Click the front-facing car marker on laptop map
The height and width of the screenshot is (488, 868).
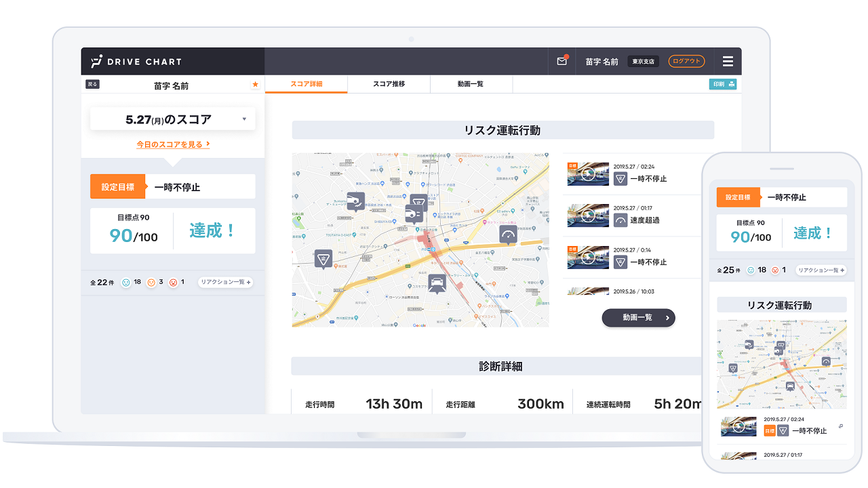437,283
